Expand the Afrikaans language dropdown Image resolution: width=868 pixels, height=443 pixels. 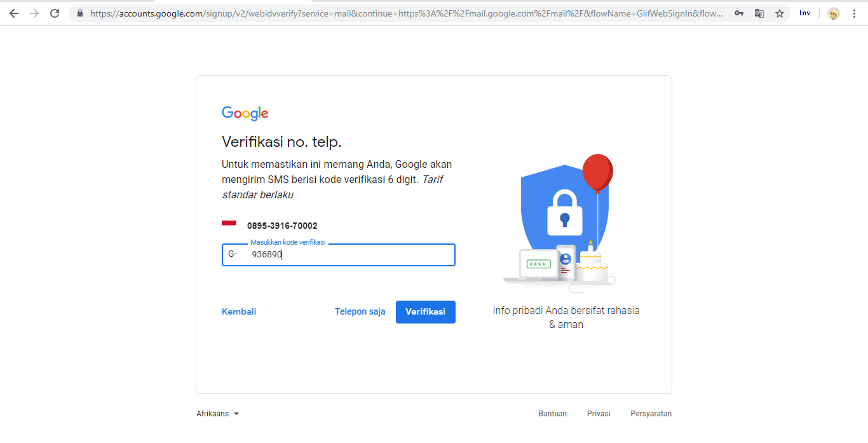218,414
